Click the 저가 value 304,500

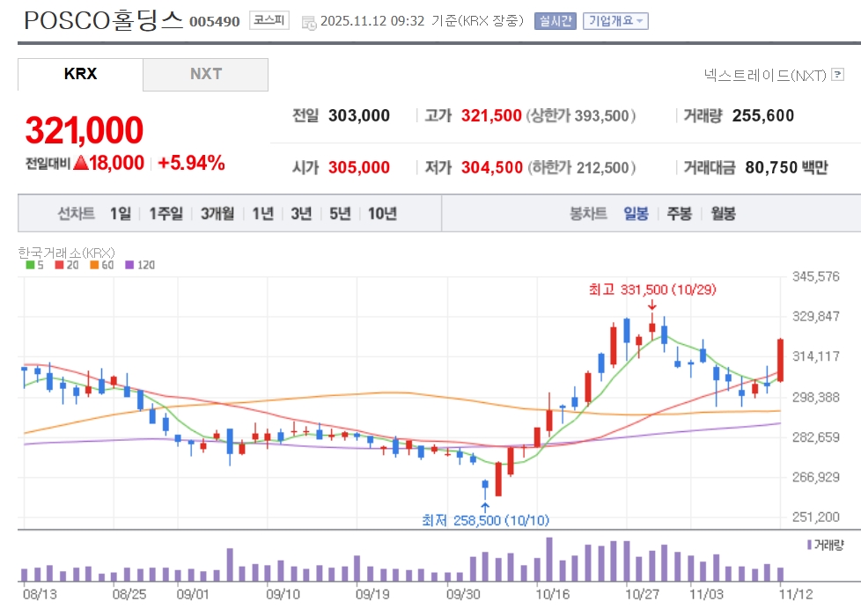[x=492, y=167]
